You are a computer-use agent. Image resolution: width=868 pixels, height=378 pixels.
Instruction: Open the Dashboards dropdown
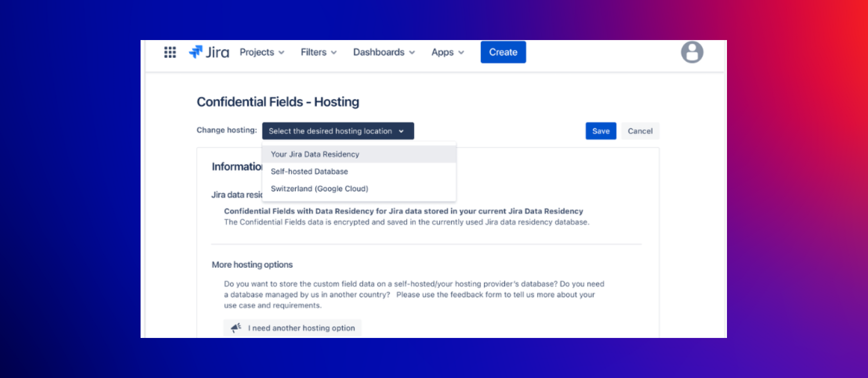click(384, 52)
